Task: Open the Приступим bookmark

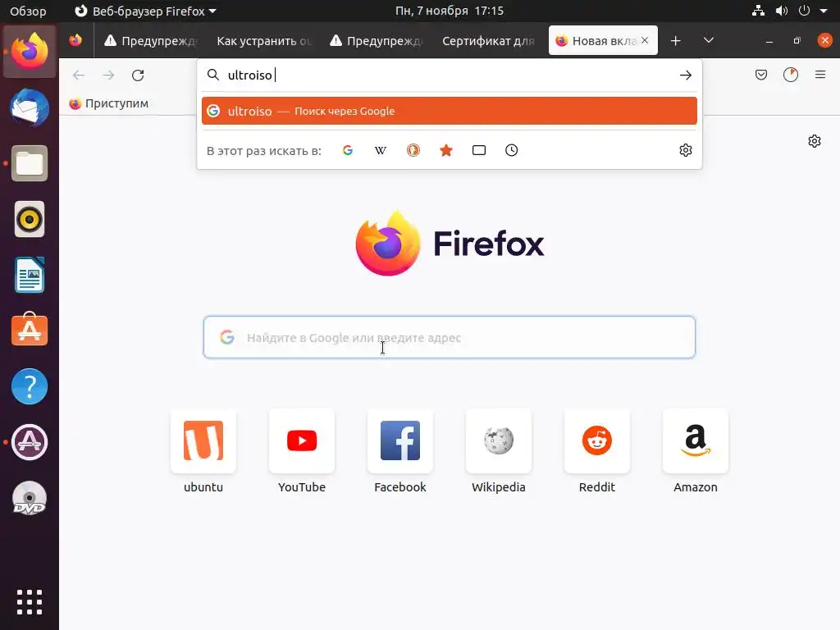Action: (109, 103)
